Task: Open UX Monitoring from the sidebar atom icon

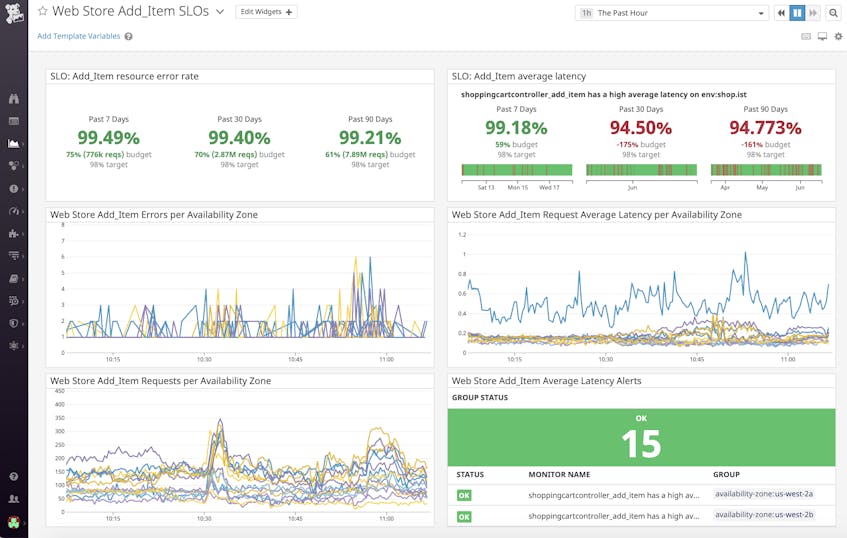Action: coord(14,345)
